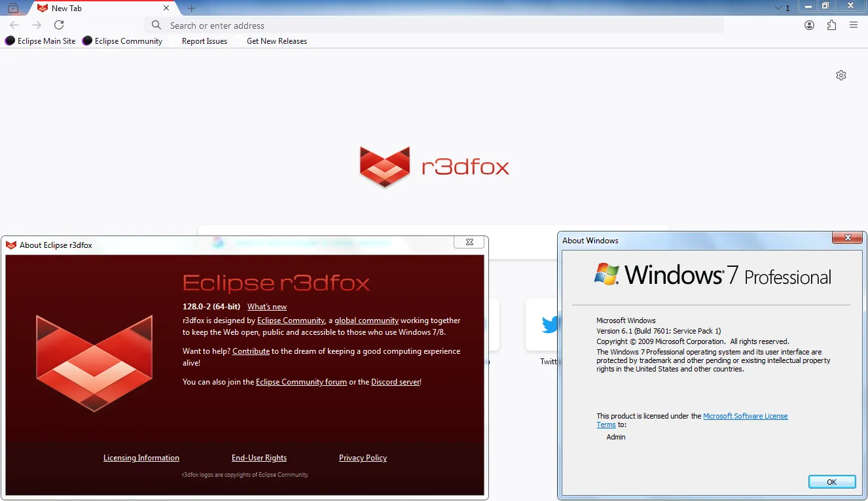
Task: Open Eclipse Main Site bookmark
Action: (x=41, y=41)
